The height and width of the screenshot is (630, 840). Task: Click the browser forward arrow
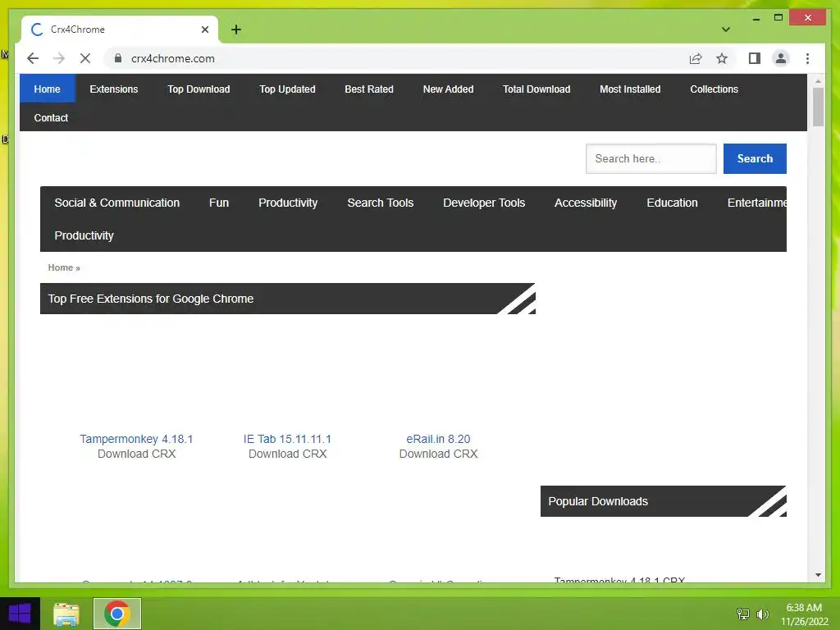(59, 58)
